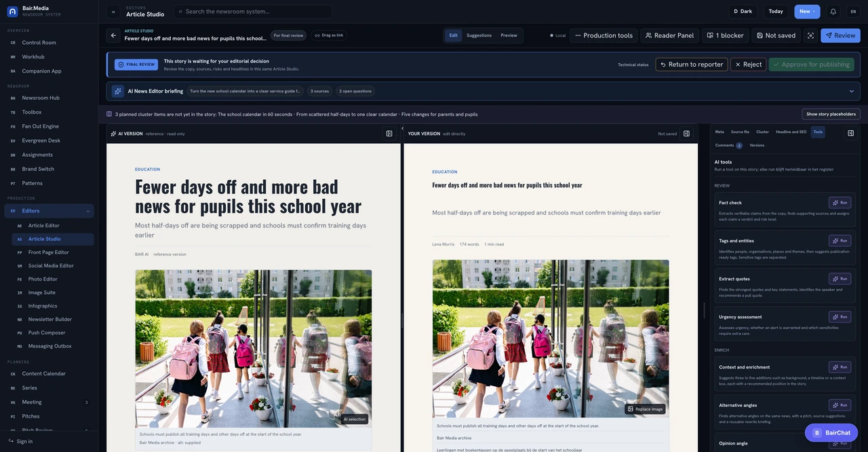Switch to Edit mode
Viewport: 868px width, 452px height.
point(453,35)
